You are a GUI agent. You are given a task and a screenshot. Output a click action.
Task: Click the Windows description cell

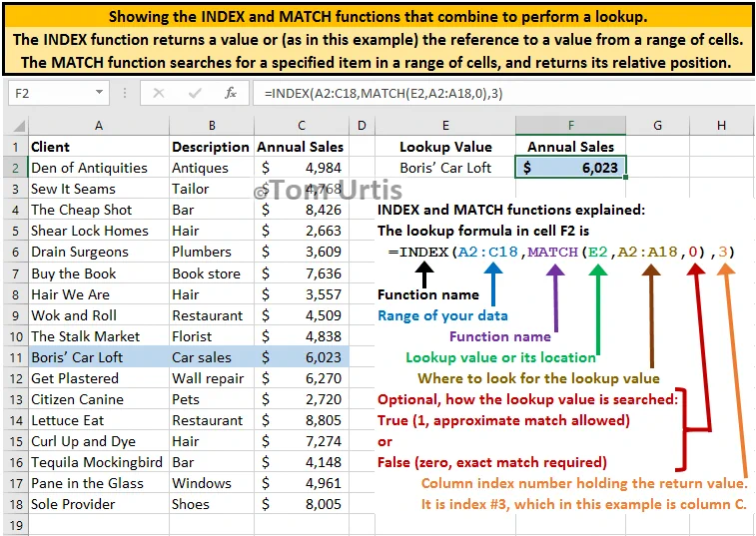[x=212, y=483]
